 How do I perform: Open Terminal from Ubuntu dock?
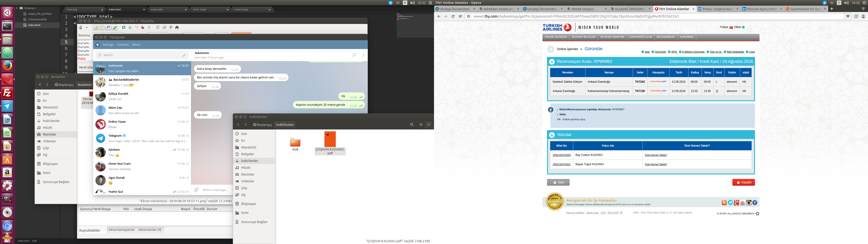7,26
